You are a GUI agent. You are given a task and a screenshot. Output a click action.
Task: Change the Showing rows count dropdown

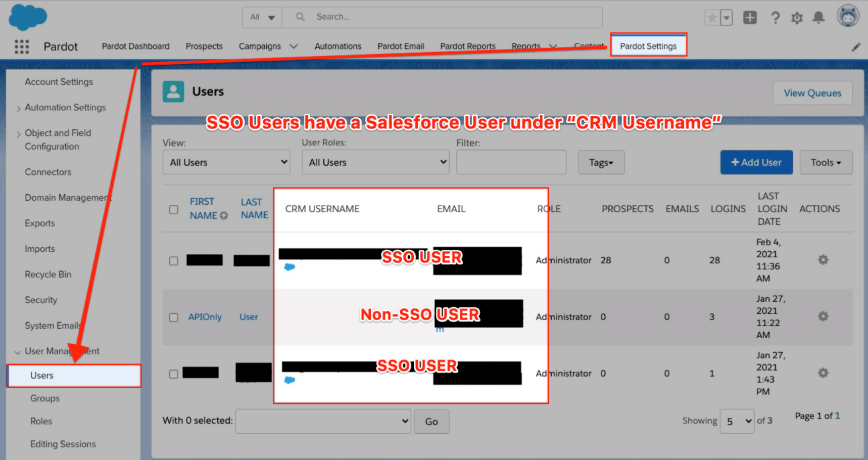pos(737,421)
